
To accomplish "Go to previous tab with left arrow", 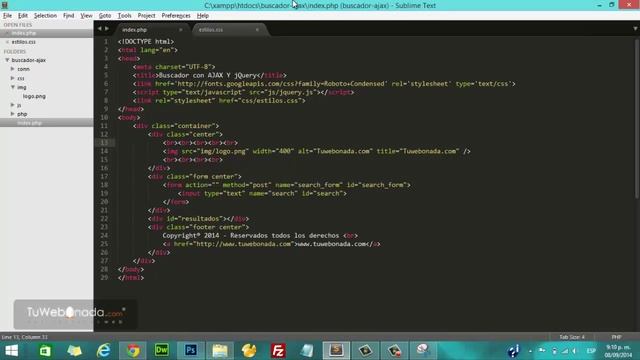I will (99, 29).
